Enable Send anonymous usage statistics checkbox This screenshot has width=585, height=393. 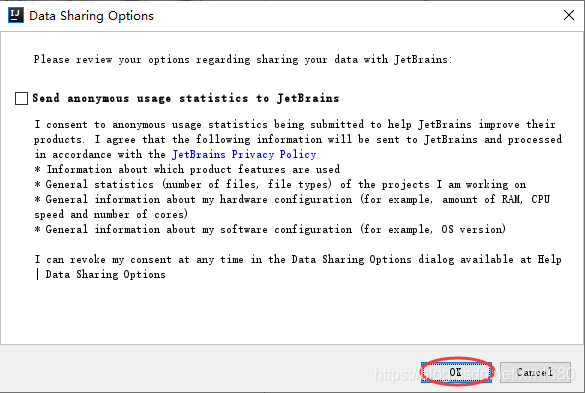click(21, 99)
